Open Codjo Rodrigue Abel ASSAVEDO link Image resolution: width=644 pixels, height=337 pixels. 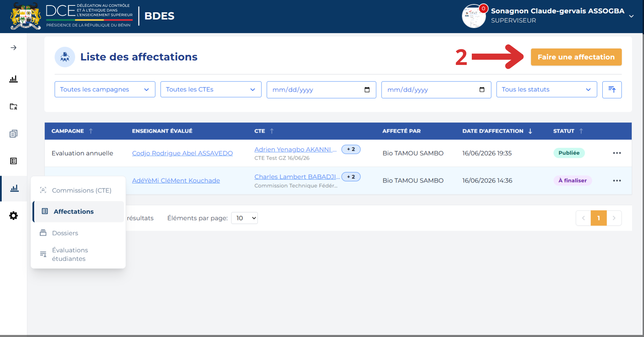182,153
